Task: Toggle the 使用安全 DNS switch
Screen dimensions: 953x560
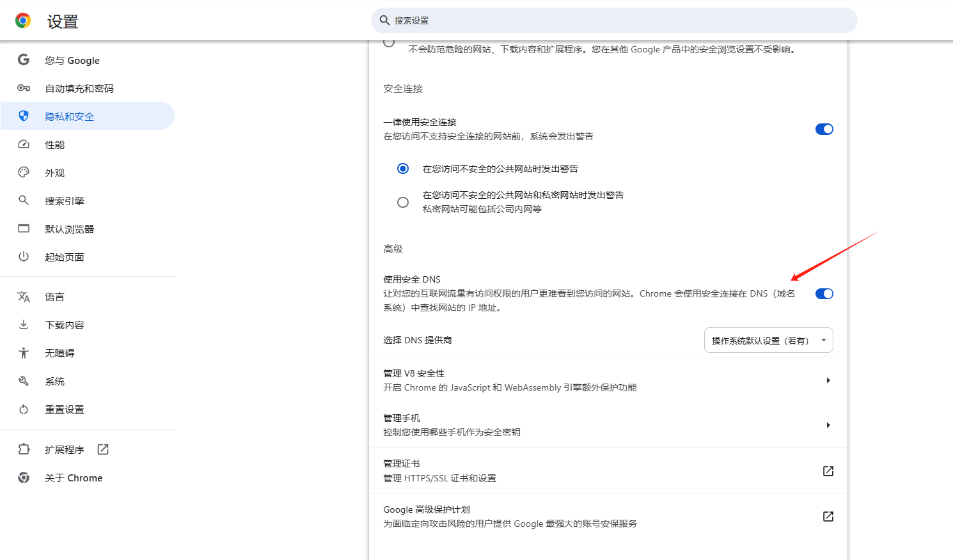Action: [824, 294]
